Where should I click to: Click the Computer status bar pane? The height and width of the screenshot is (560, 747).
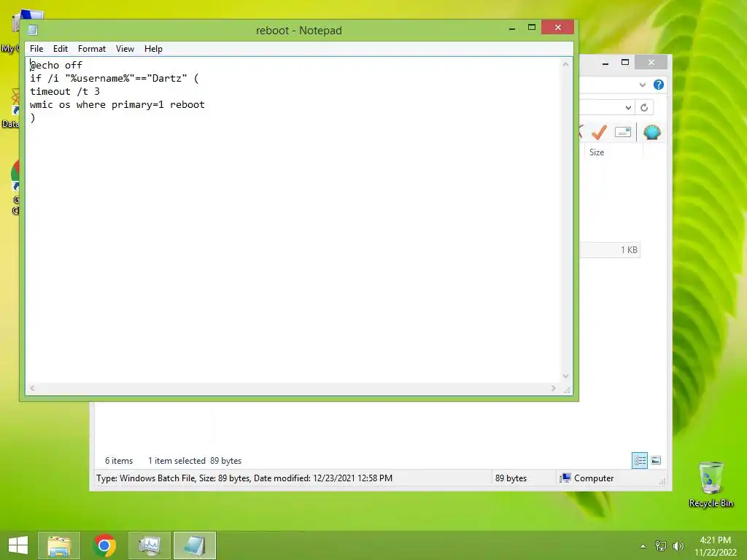(x=587, y=478)
